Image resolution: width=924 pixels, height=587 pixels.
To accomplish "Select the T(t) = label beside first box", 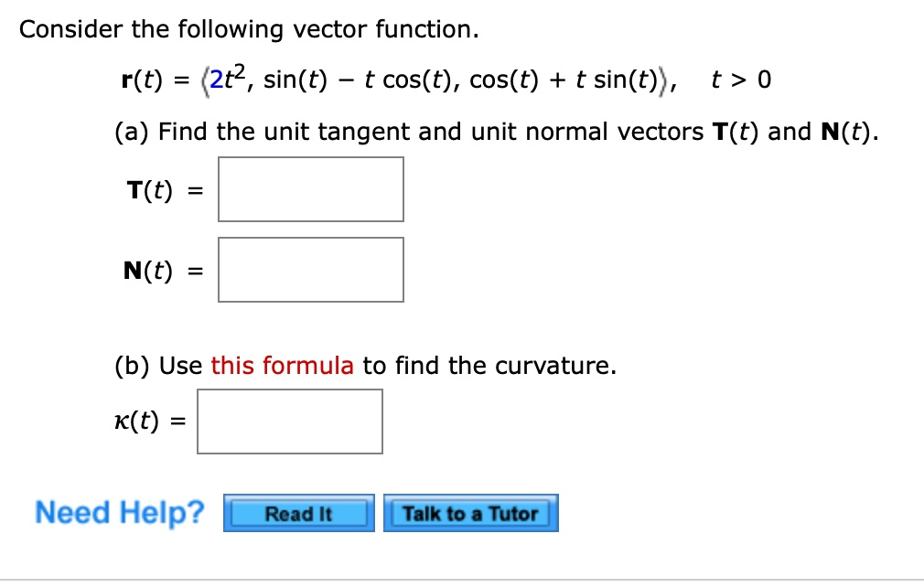I will click(165, 191).
